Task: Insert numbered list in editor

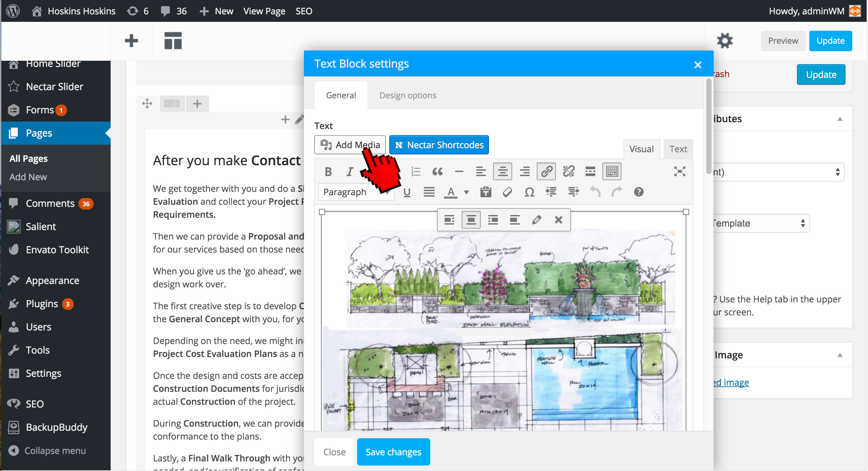Action: tap(416, 171)
